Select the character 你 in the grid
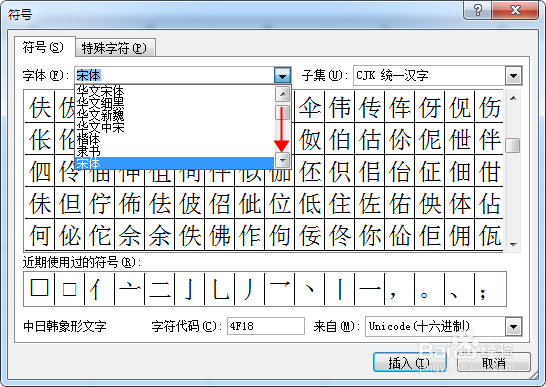Viewport: 546px width, 387px height. (x=369, y=235)
